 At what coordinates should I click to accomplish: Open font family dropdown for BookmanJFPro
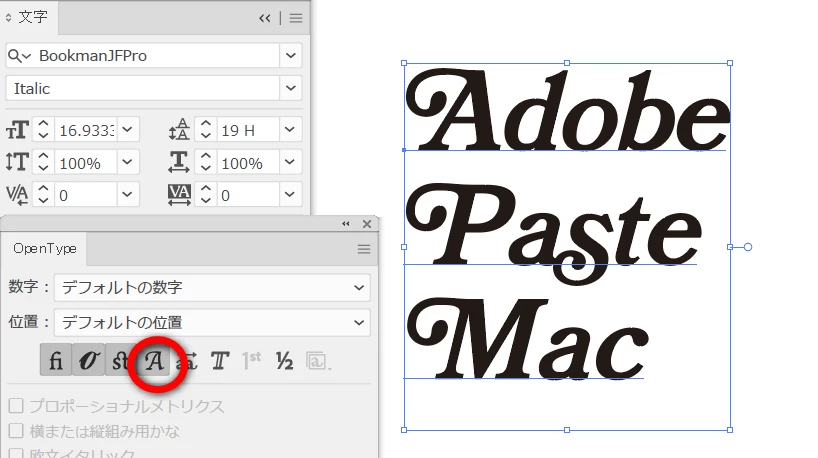point(291,55)
